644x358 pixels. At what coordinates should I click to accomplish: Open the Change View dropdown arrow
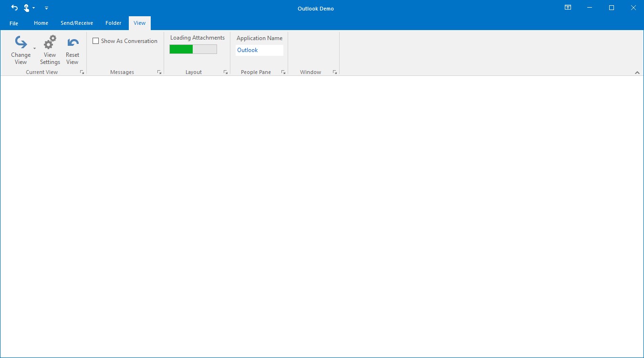34,49
